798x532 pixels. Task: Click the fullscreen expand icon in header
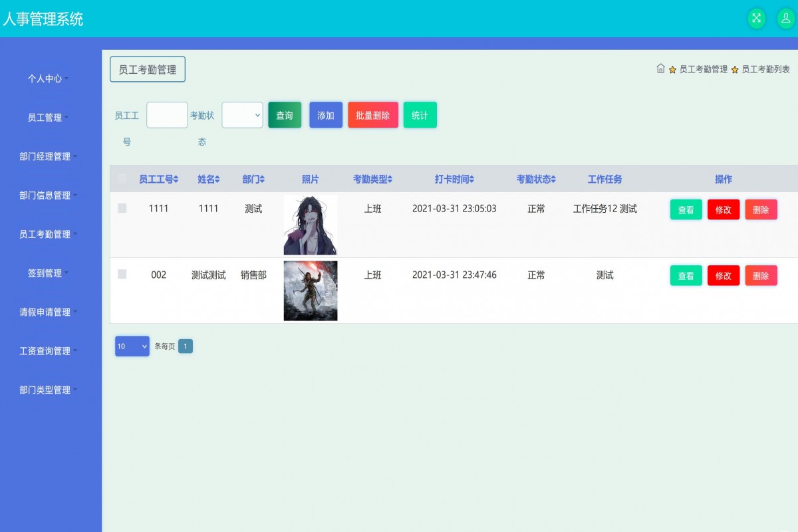tap(756, 19)
